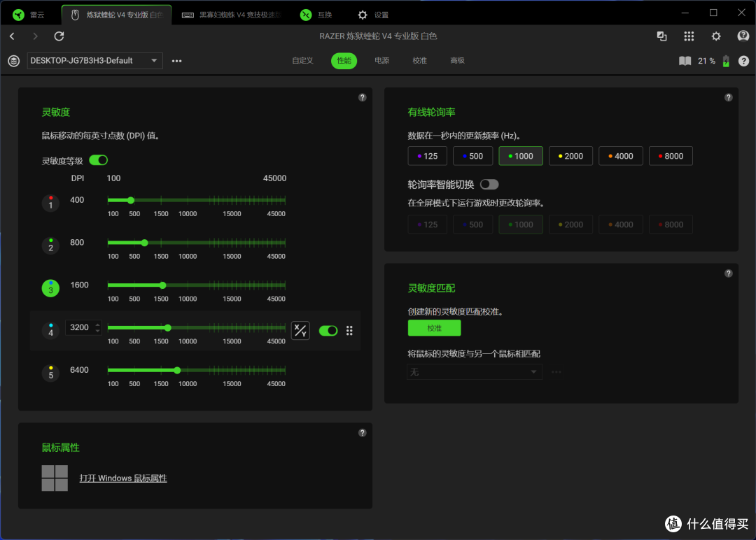Click the X/Y axis split icon on stage 4

(300, 330)
